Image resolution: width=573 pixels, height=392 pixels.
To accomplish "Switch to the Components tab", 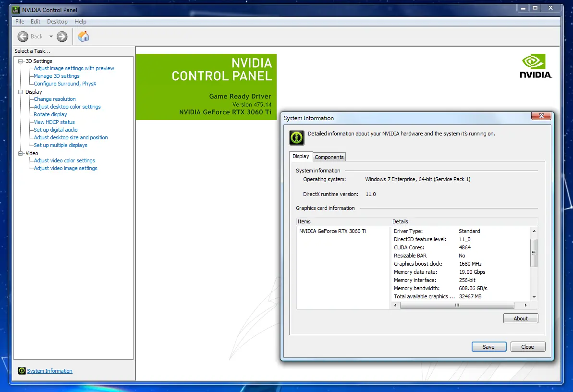I will click(x=329, y=157).
